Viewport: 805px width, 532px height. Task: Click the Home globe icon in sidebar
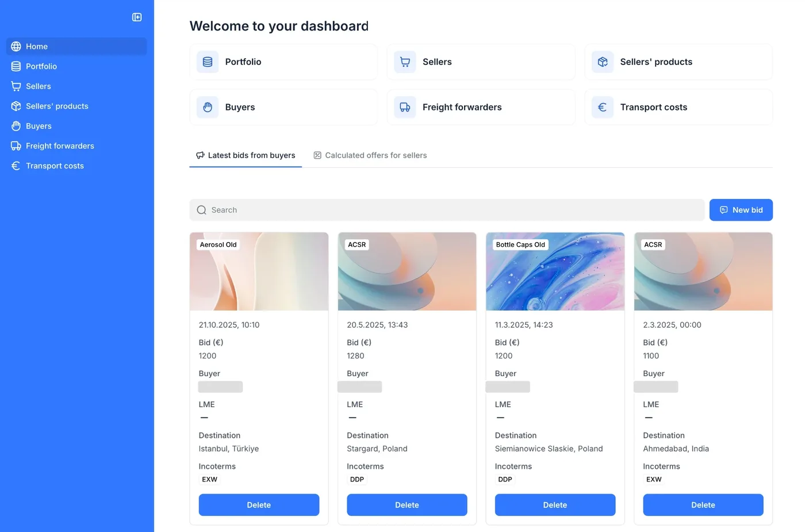pos(16,47)
